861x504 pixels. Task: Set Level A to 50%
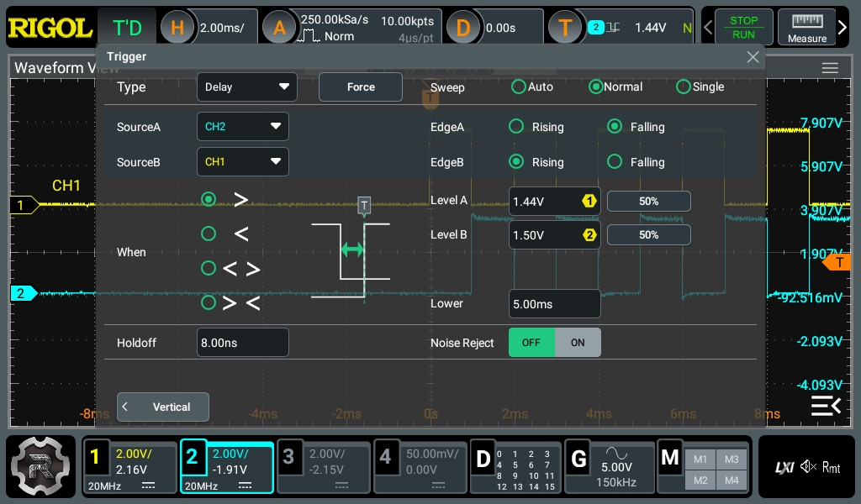point(648,201)
